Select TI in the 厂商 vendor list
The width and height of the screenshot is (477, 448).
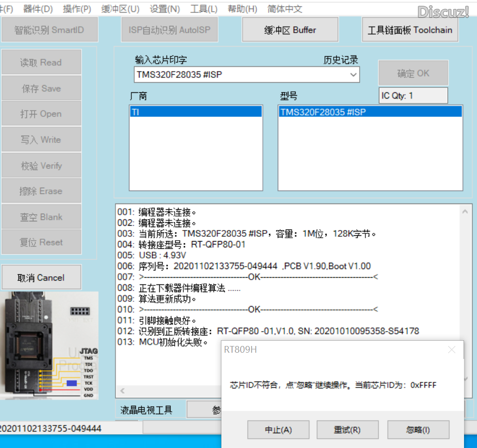pyautogui.click(x=195, y=112)
